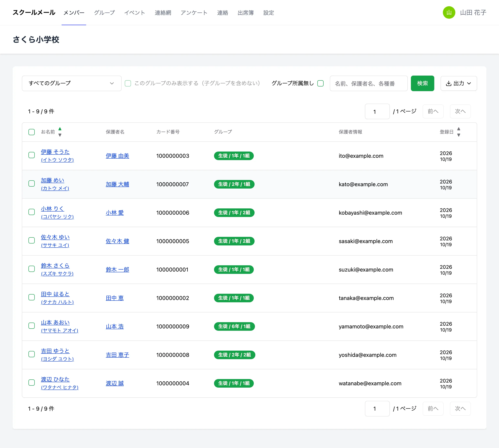Viewport: 499px width, 448px height.
Task: Open member link 吉田 ゆうと
Action: 55,351
